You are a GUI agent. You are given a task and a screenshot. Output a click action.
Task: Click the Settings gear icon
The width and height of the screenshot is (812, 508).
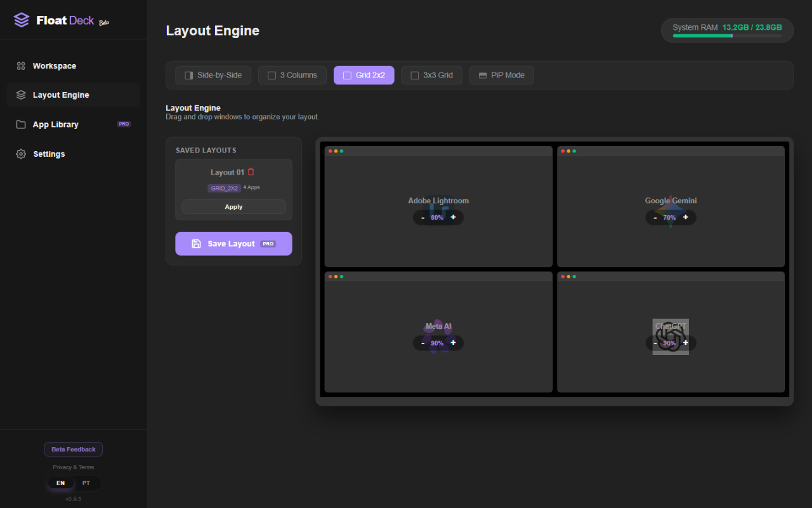[x=21, y=154]
